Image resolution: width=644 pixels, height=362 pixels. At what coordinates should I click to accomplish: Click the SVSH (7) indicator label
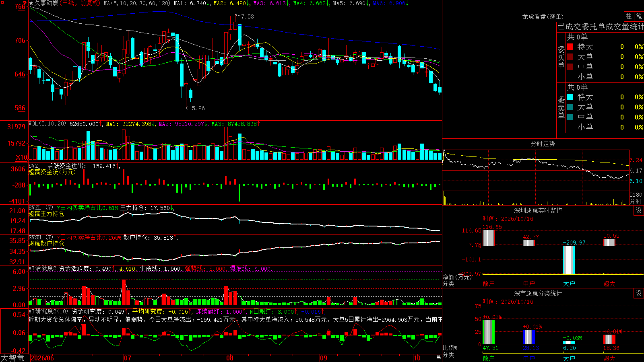pyautogui.click(x=41, y=237)
